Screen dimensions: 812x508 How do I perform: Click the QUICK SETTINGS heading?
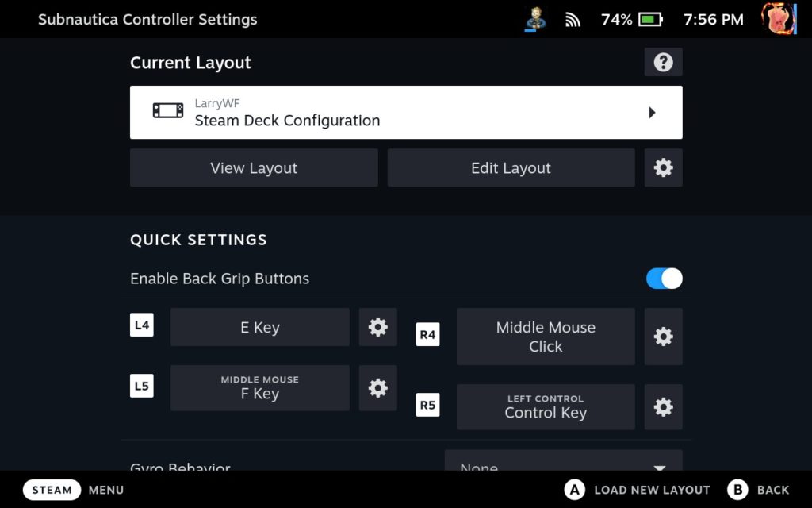pyautogui.click(x=198, y=240)
